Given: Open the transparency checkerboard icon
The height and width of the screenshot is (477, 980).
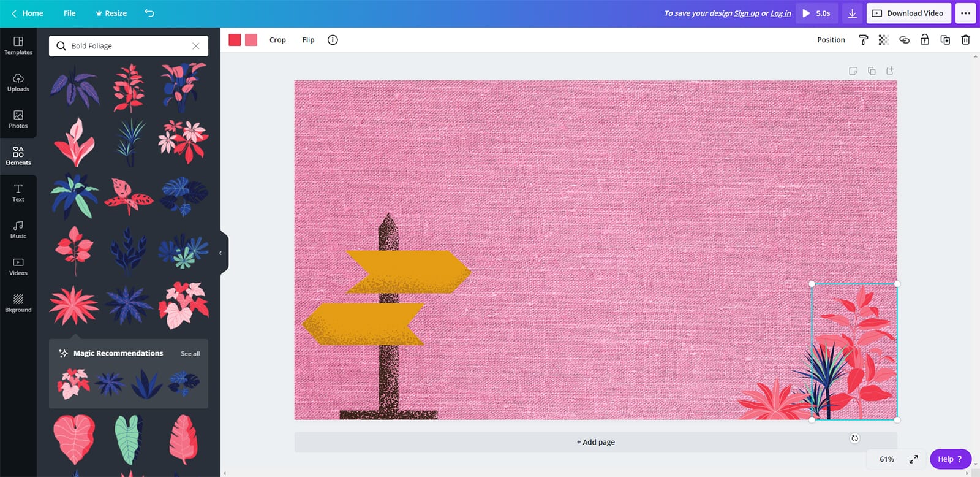Looking at the screenshot, I should tap(883, 40).
